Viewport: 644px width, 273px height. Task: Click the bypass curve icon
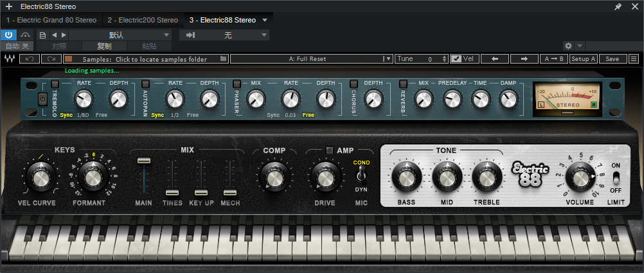(26, 35)
